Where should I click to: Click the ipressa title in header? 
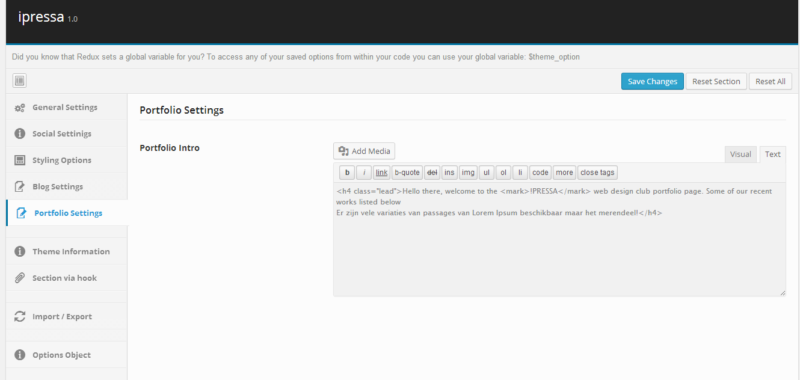click(41, 17)
